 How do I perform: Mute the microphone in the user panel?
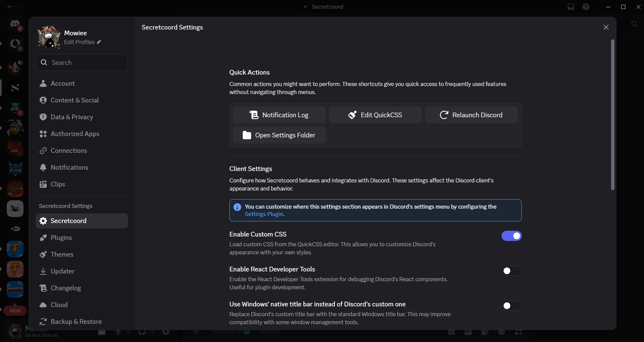118,332
